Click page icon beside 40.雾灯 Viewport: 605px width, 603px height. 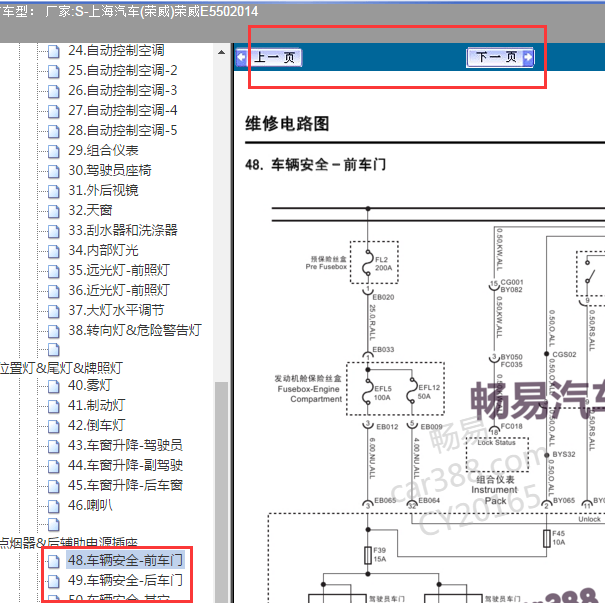[x=54, y=387]
